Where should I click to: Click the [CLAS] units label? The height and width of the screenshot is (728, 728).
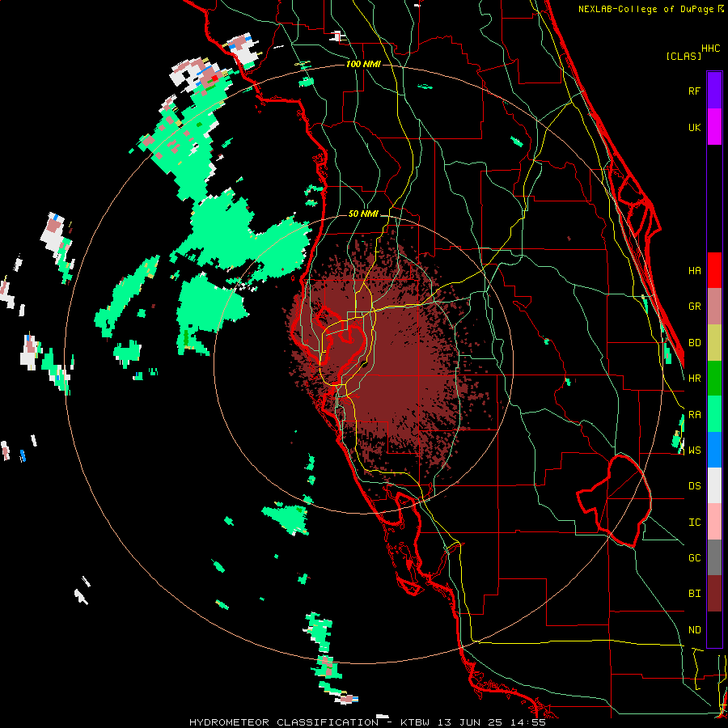coord(684,56)
